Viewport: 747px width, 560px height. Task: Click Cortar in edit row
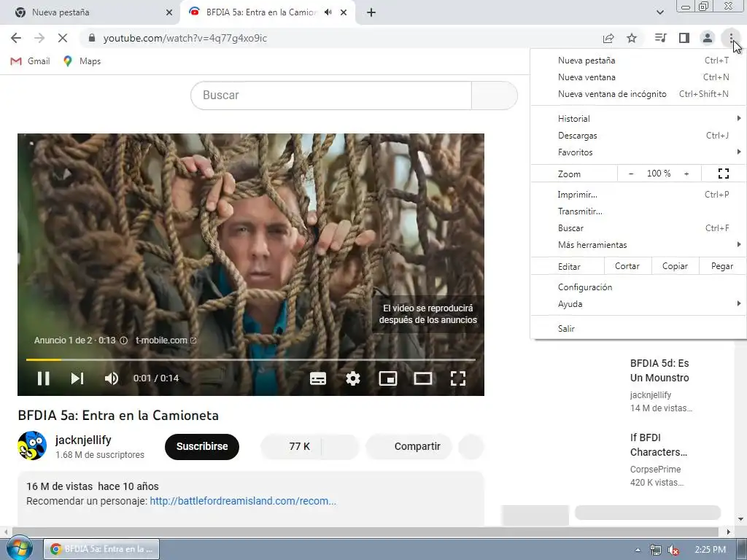pyautogui.click(x=627, y=266)
